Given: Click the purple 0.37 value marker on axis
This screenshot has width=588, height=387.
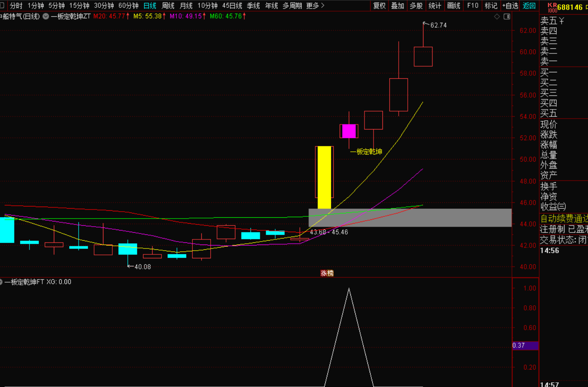Looking at the screenshot, I should (x=525, y=346).
